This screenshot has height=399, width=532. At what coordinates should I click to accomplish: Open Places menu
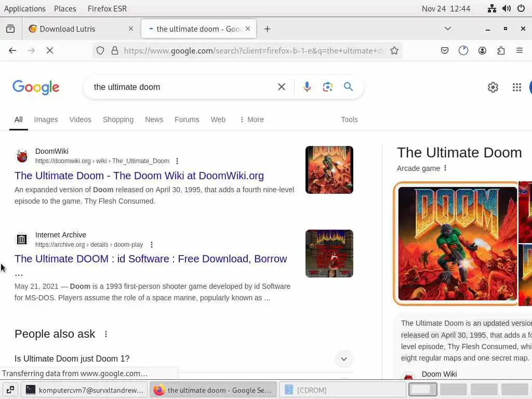(65, 8)
